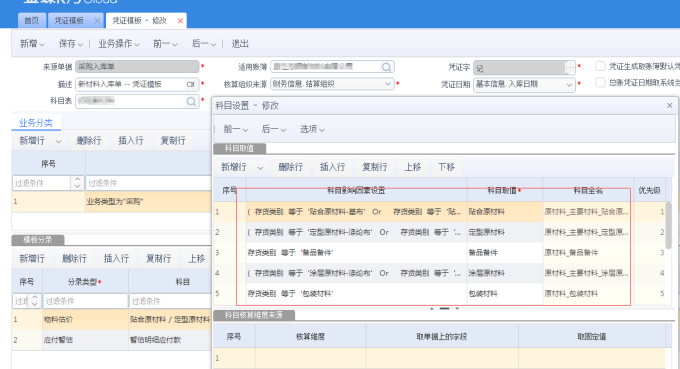Open the 凭证字 ellipsis lookup button
680x369 pixels.
pos(570,67)
